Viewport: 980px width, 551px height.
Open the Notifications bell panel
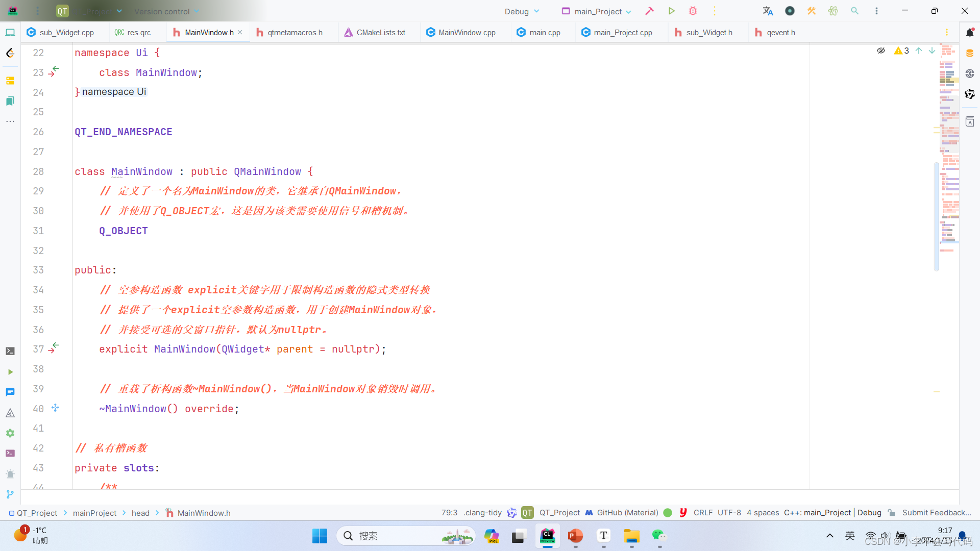point(970,33)
